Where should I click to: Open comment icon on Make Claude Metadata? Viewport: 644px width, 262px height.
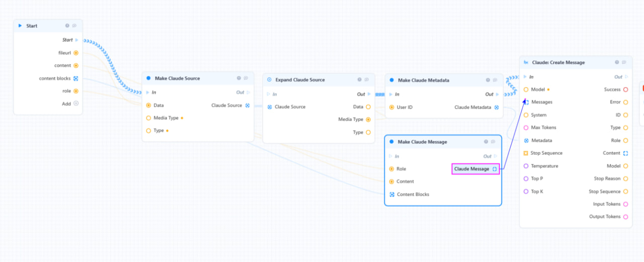pyautogui.click(x=495, y=80)
